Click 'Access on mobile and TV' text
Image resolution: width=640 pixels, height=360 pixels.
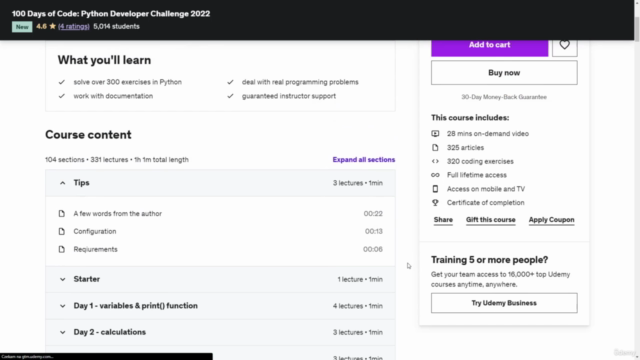click(486, 189)
